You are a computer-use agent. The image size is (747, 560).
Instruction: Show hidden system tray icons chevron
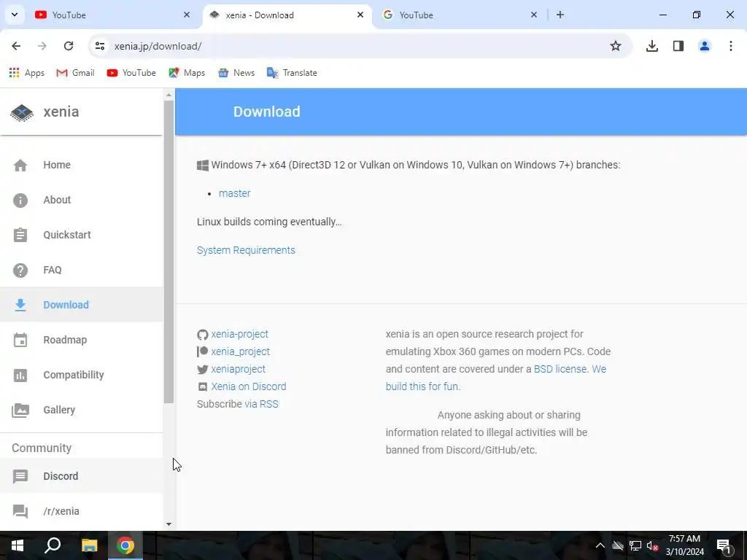point(600,545)
